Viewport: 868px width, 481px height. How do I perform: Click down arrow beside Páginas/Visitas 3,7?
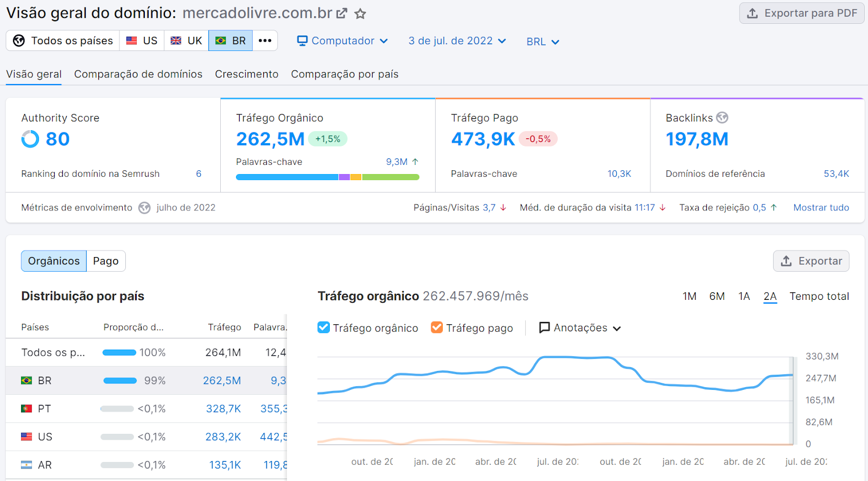coord(503,208)
